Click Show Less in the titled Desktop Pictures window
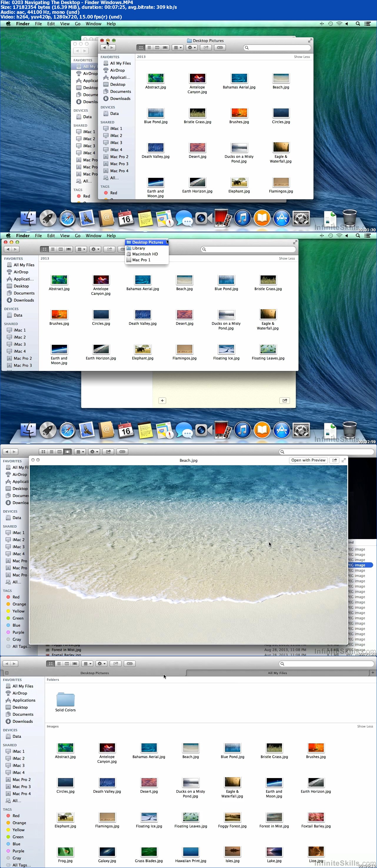377x868 pixels. pos(302,57)
